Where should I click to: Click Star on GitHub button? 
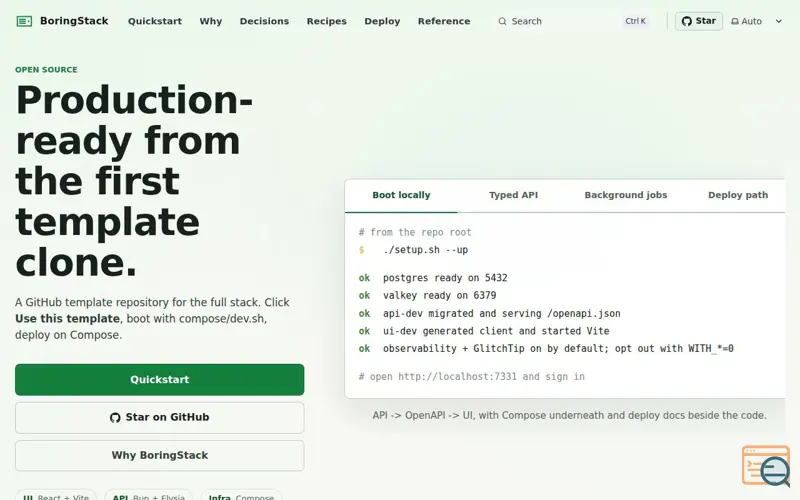point(160,418)
